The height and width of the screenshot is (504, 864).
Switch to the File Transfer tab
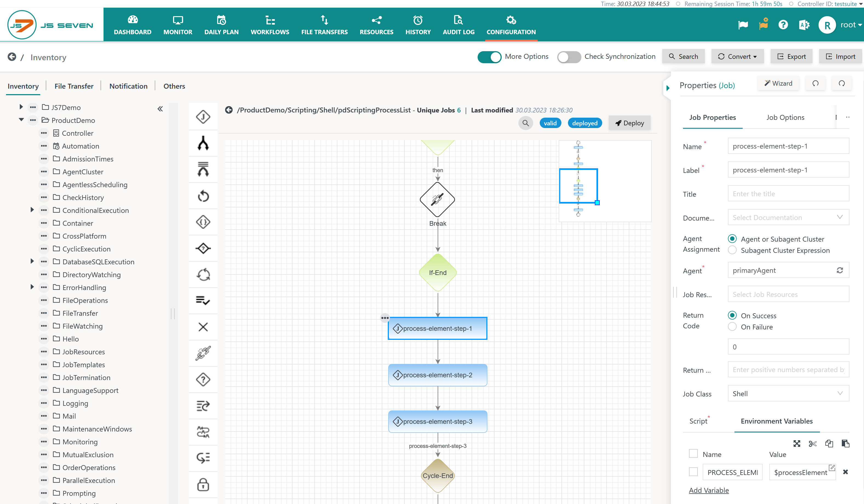click(x=74, y=86)
